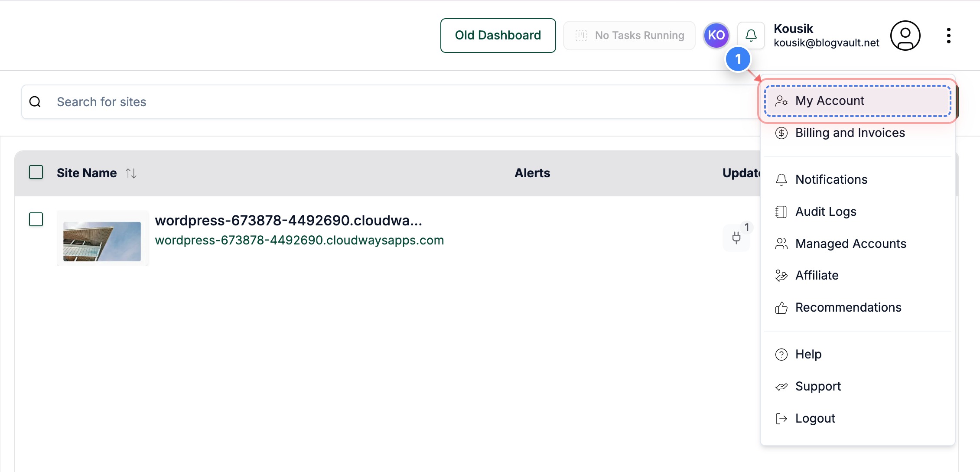
Task: Click the Logout icon
Action: pos(781,418)
